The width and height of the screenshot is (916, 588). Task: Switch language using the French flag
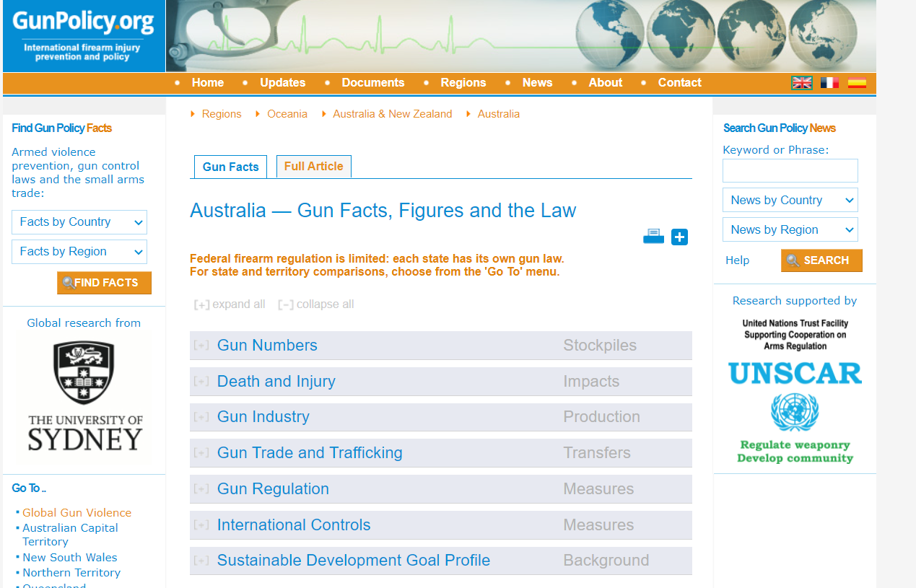click(829, 83)
